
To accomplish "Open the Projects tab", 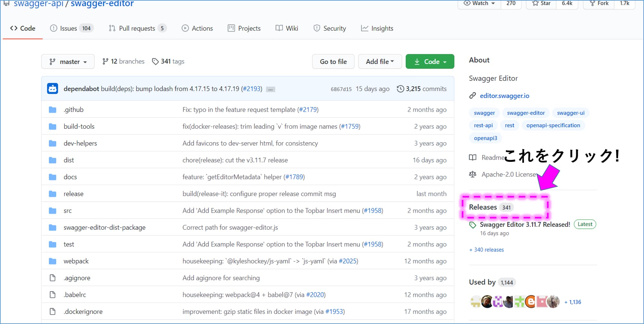I will pos(244,28).
